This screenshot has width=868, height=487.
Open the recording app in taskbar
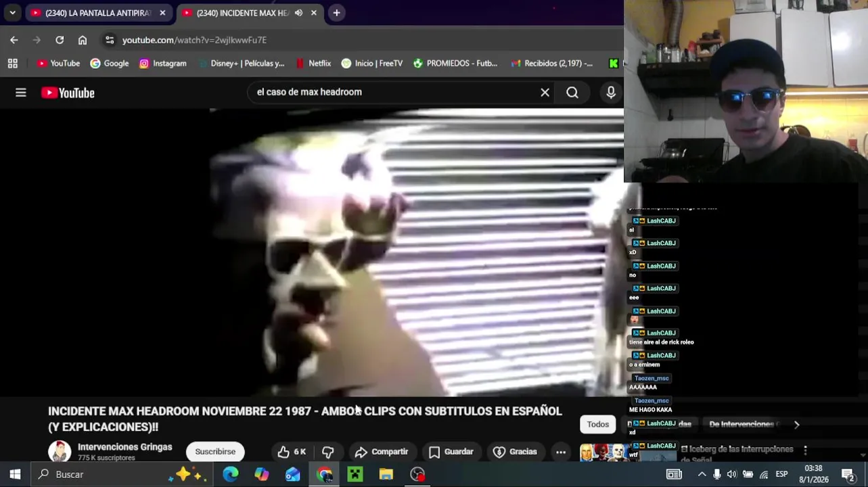coord(417,475)
